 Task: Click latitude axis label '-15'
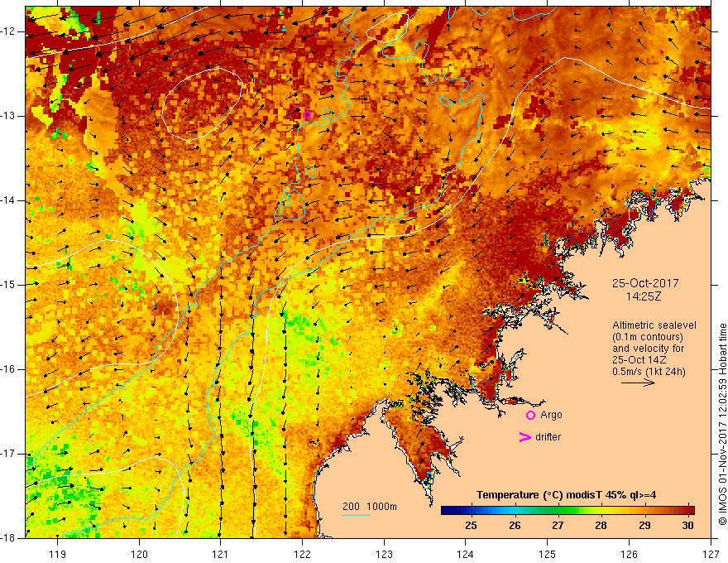(x=9, y=285)
